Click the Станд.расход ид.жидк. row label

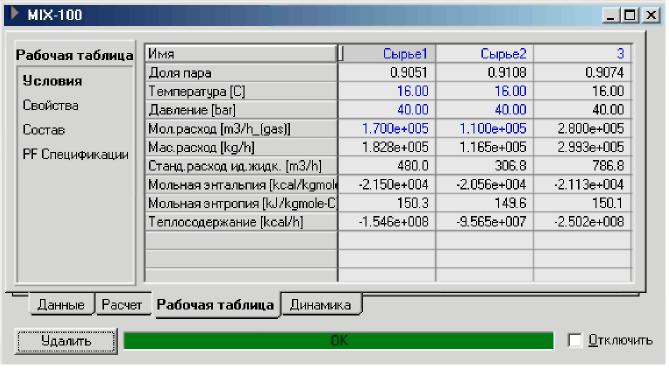(x=241, y=166)
